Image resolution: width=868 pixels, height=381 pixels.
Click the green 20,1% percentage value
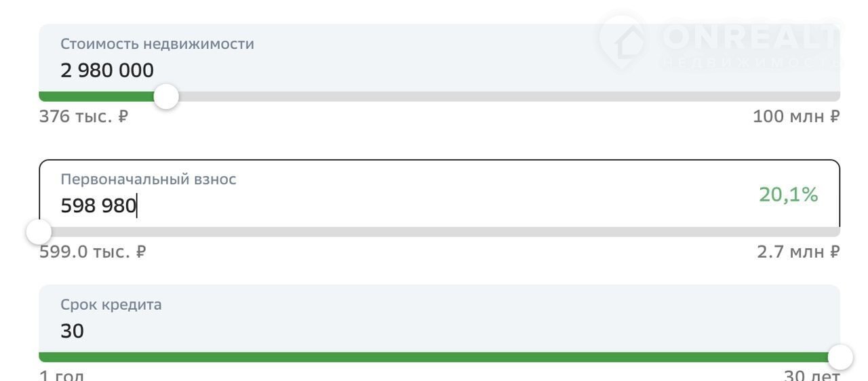point(788,195)
